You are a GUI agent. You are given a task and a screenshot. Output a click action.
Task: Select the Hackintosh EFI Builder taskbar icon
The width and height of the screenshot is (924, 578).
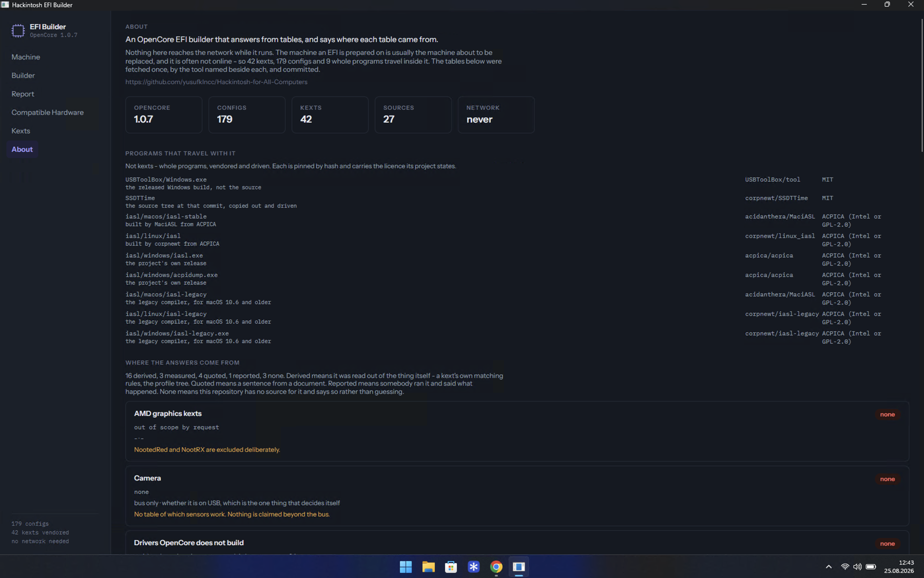point(518,567)
